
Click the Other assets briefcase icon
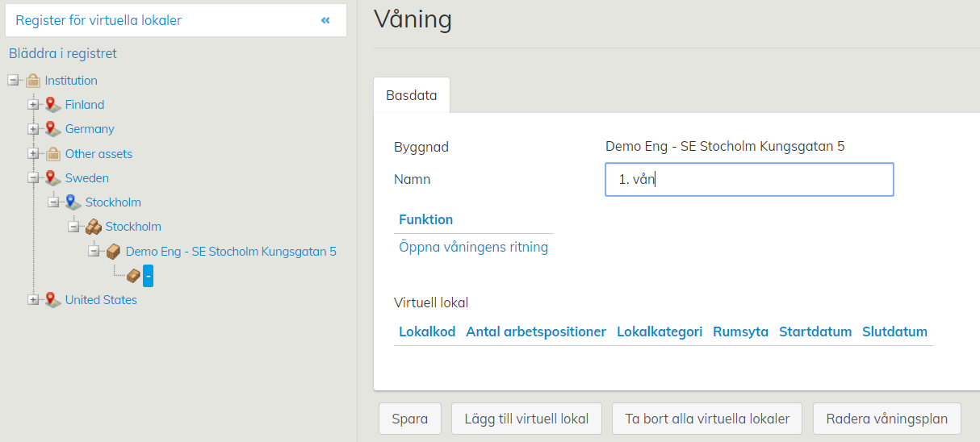(x=53, y=154)
